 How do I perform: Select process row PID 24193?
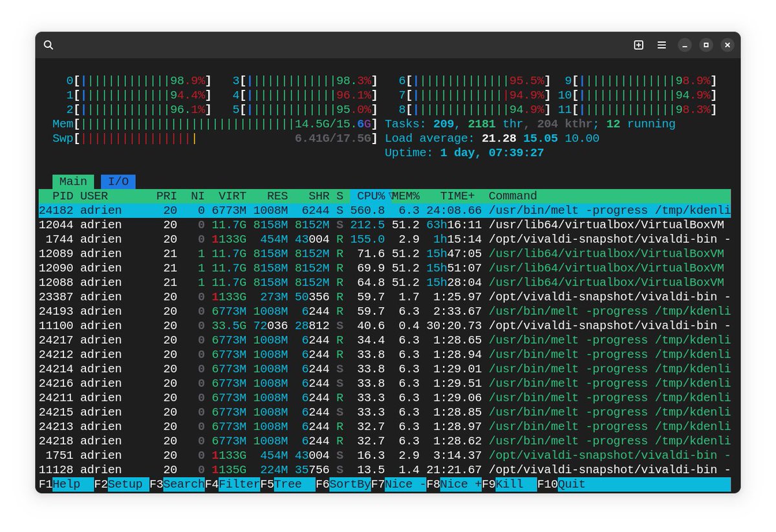[385, 311]
